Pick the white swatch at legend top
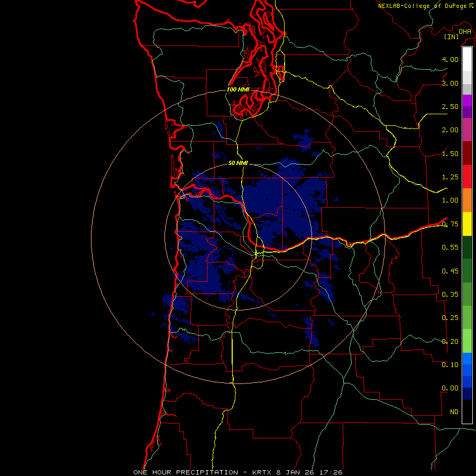Screen dimensions: 476x476 467,59
